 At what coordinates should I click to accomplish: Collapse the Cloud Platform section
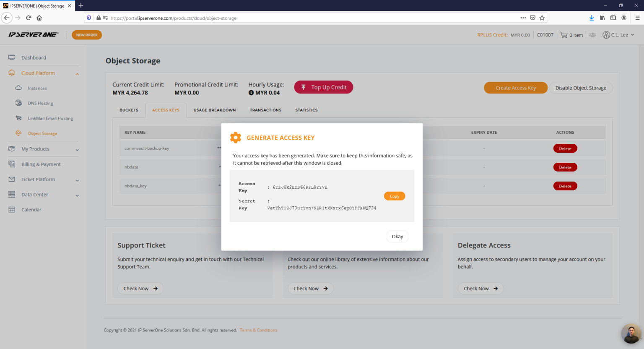[77, 73]
